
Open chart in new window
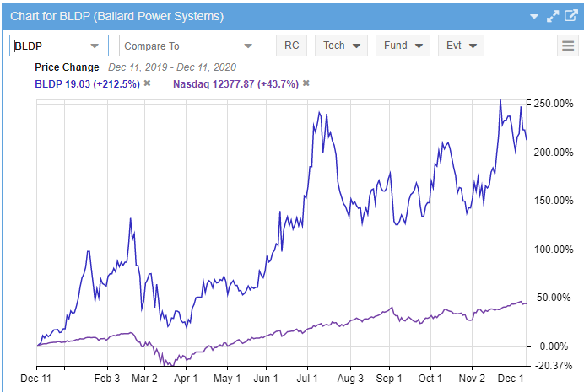point(571,16)
